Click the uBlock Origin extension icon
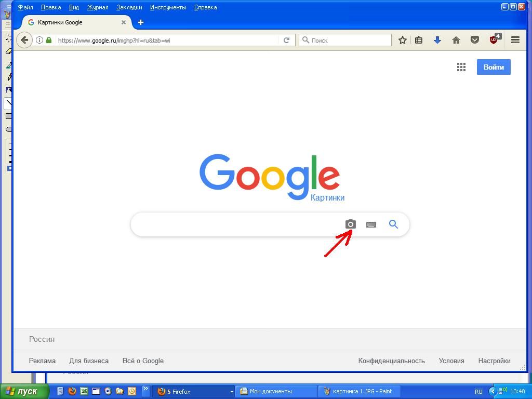The height and width of the screenshot is (399, 532). (x=494, y=40)
